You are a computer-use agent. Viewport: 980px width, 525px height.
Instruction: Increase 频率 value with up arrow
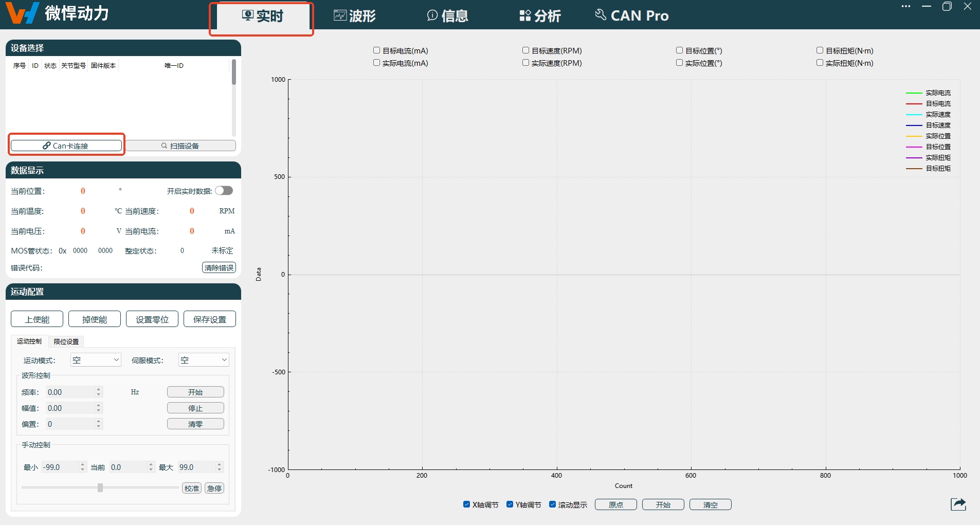click(99, 390)
